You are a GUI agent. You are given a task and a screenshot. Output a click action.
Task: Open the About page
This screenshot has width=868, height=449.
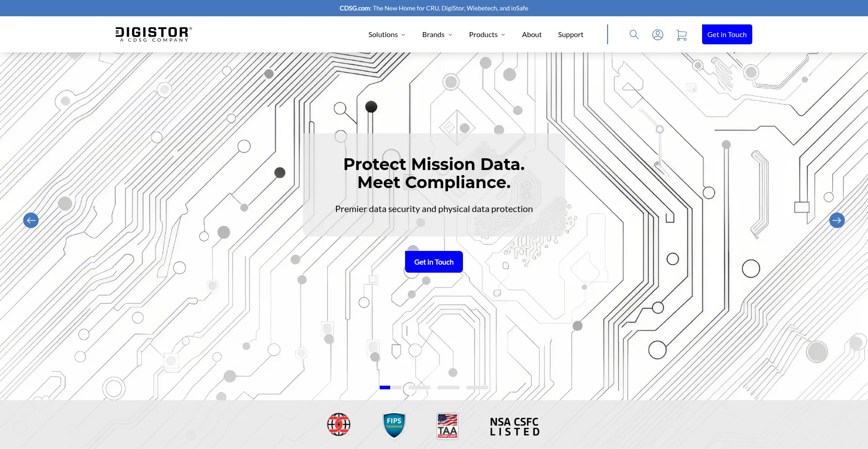tap(532, 34)
